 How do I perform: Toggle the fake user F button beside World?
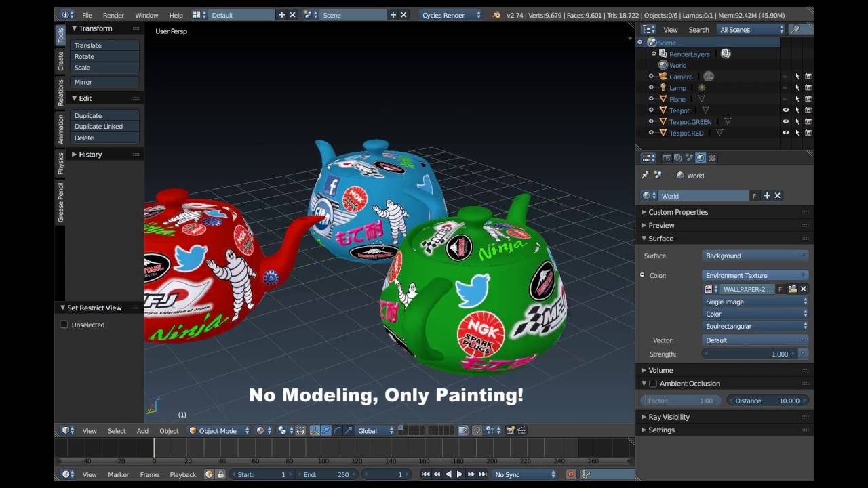pyautogui.click(x=754, y=196)
